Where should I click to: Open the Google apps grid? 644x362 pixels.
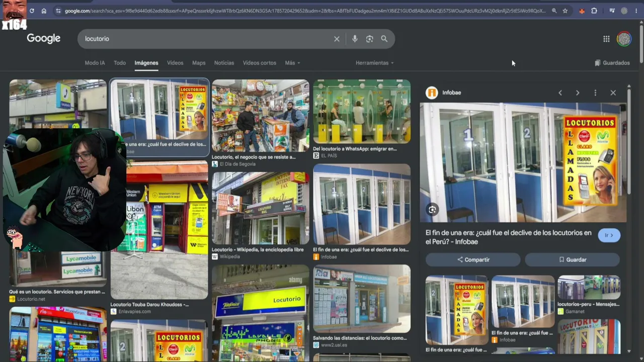pos(606,39)
